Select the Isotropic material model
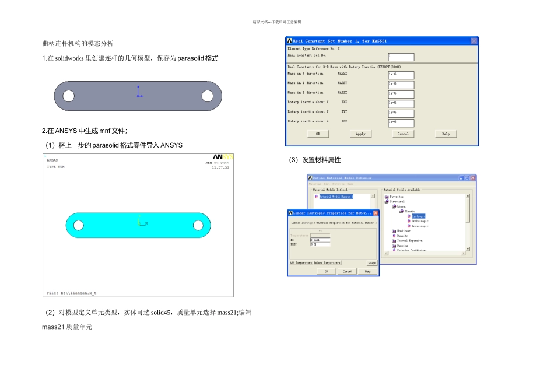This screenshot has width=554, height=392. [419, 216]
